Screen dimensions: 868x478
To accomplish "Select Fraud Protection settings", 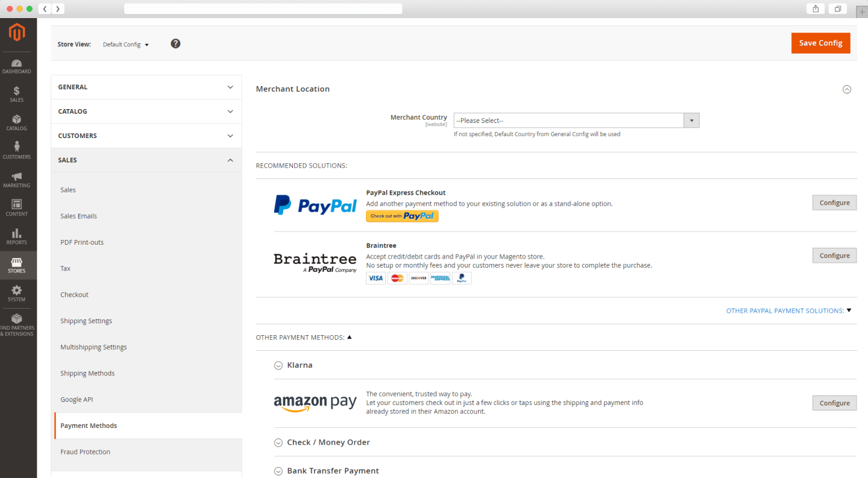I will (x=85, y=452).
